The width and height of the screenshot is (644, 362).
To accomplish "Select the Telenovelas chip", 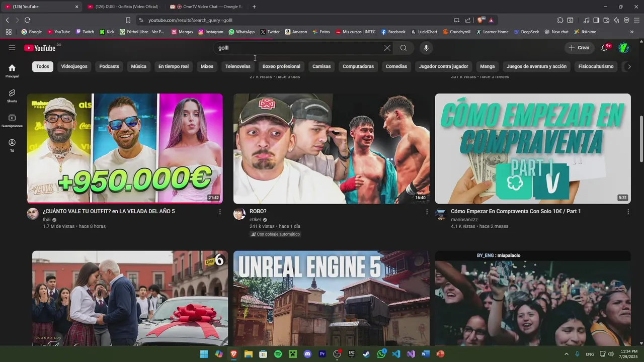I will coord(238,66).
